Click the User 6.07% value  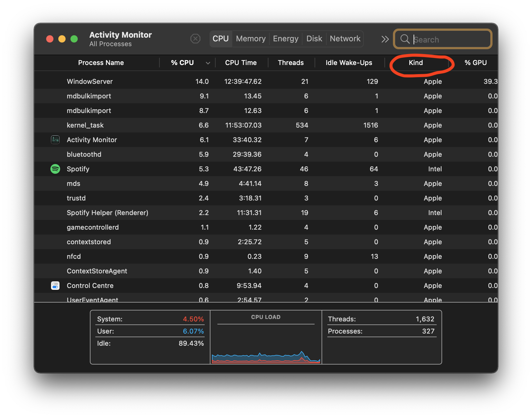tap(193, 331)
